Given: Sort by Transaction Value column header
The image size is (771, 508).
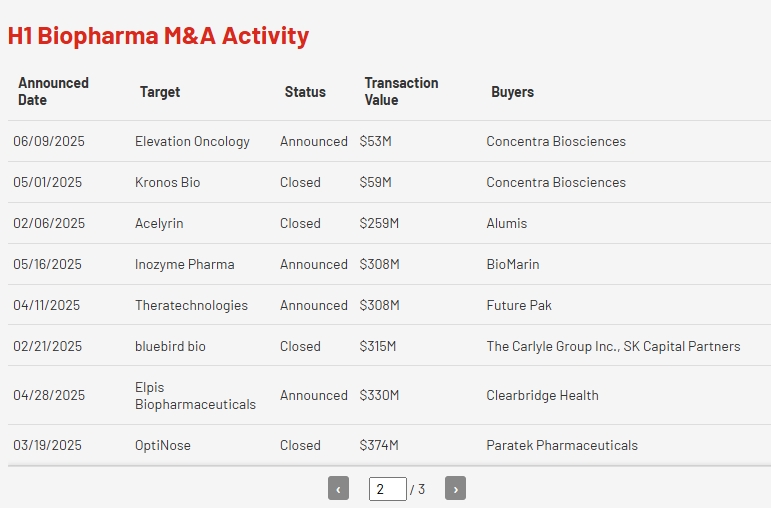Looking at the screenshot, I should (x=401, y=91).
